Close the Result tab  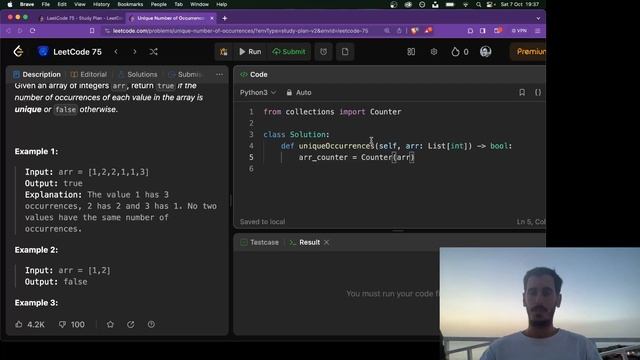(x=327, y=242)
